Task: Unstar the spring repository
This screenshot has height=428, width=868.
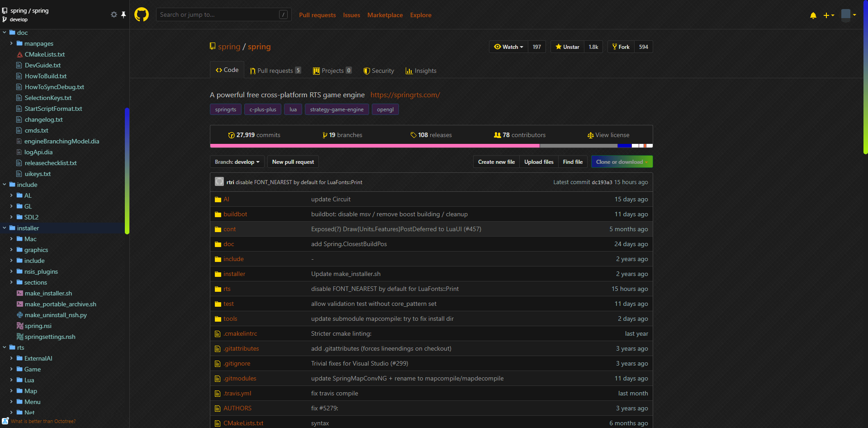Action: pos(567,47)
